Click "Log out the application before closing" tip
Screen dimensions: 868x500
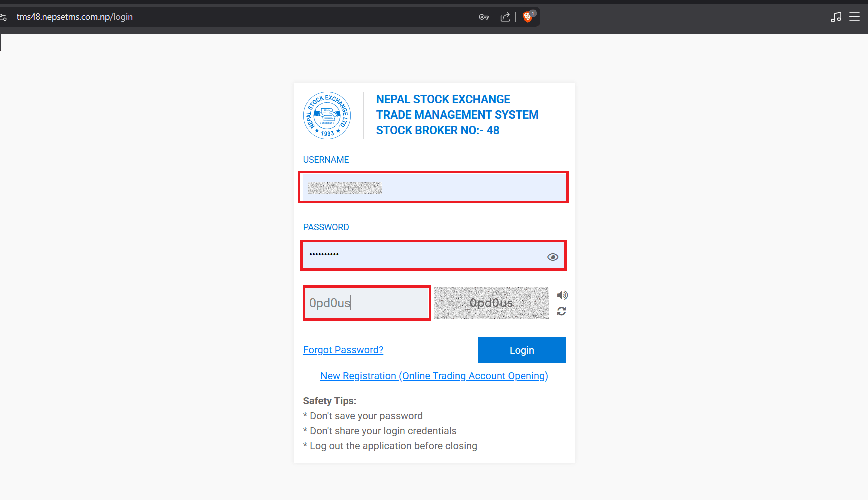[x=390, y=446]
